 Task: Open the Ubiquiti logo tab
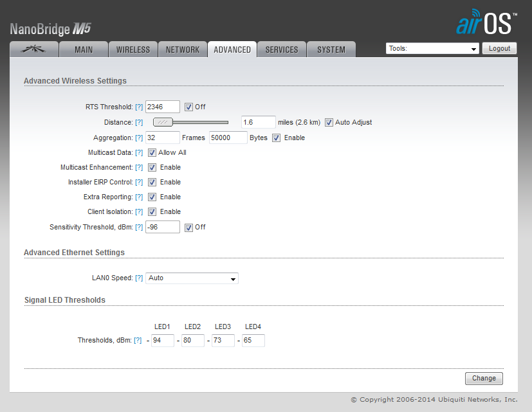34,49
